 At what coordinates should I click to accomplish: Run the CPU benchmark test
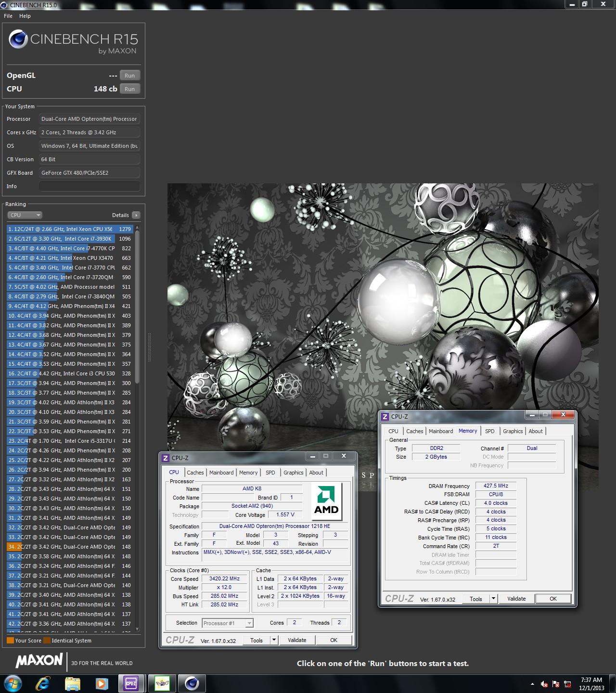coord(130,89)
